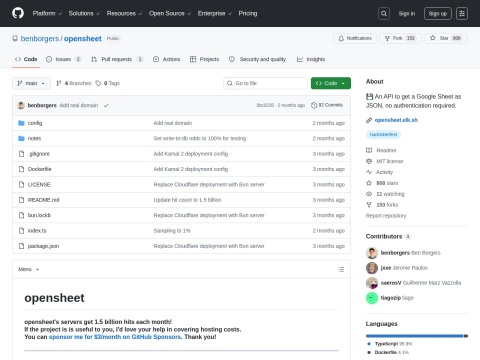Switch to the Projects tab

pos(204,59)
